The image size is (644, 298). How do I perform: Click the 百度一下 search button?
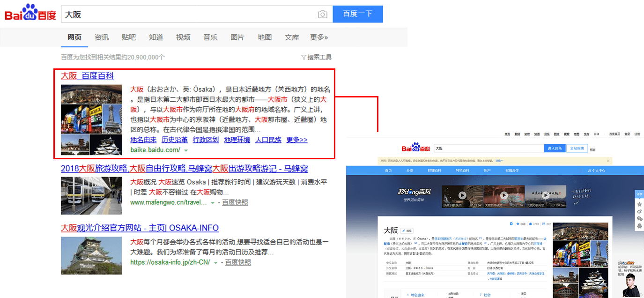click(358, 14)
